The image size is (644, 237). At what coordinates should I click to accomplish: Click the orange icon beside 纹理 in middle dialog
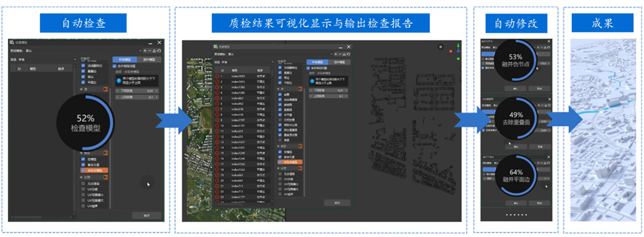point(300,168)
